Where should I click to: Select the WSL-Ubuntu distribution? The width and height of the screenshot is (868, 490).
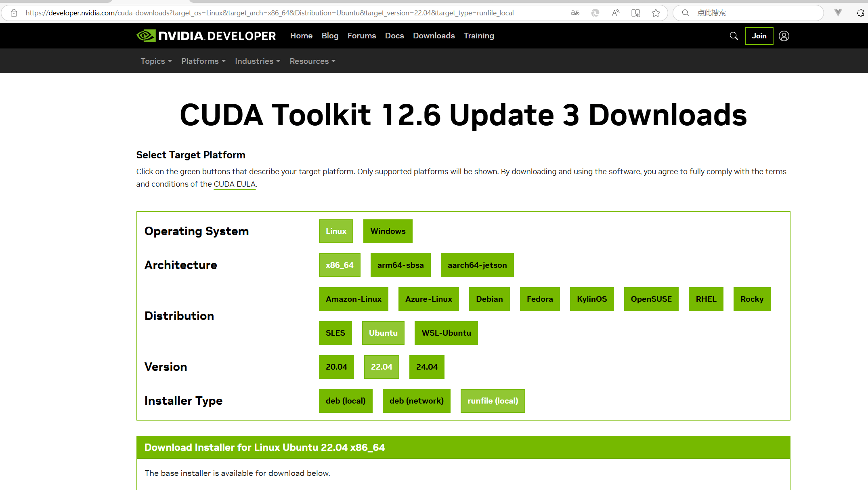coord(446,333)
